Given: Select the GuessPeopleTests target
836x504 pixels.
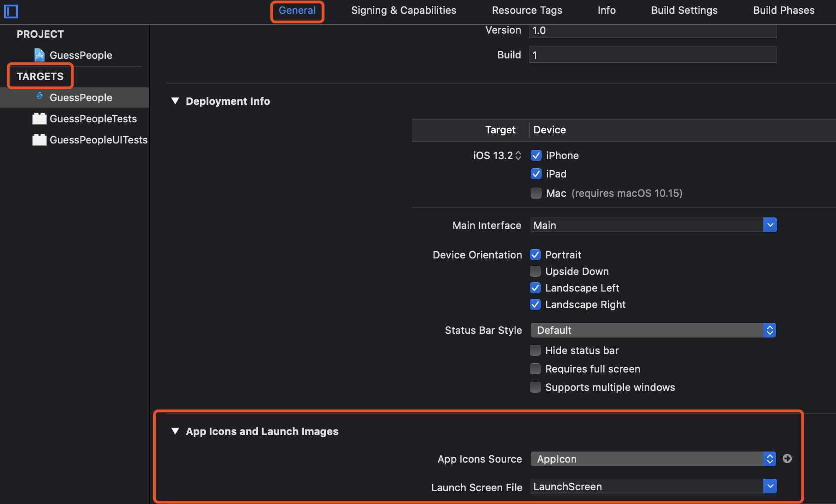Looking at the screenshot, I should click(x=74, y=119).
